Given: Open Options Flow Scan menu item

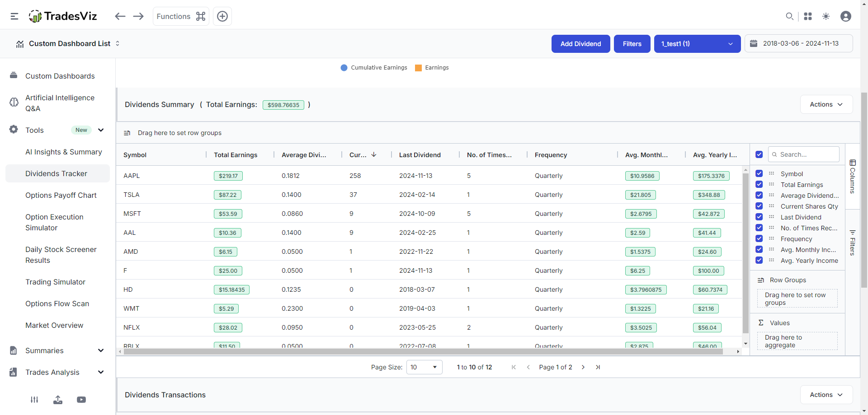Looking at the screenshot, I should click(x=57, y=303).
